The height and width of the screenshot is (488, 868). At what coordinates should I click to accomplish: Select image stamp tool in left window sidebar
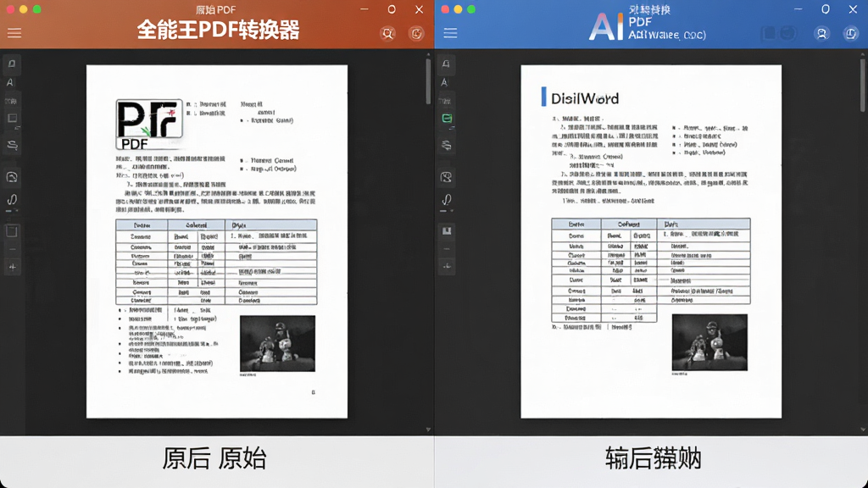pos(12,177)
